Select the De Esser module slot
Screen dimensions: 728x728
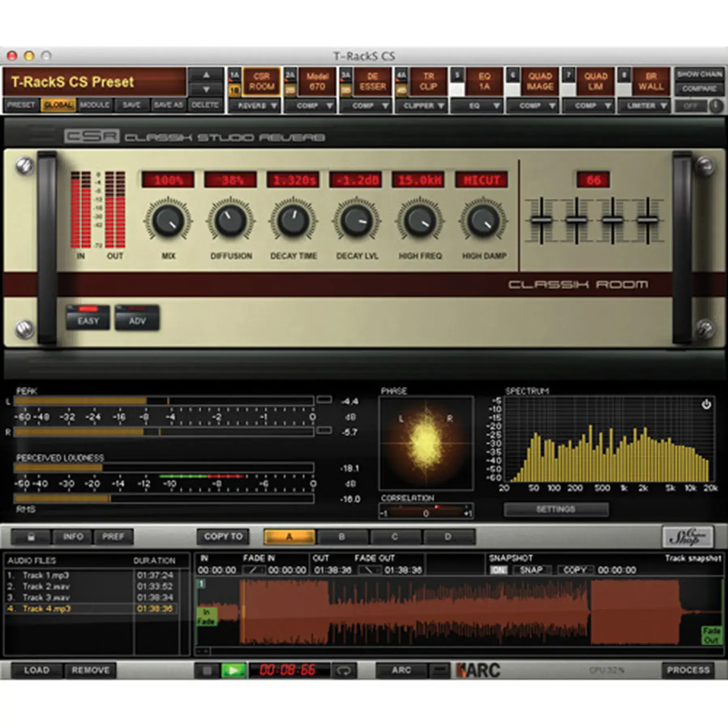[x=372, y=82]
